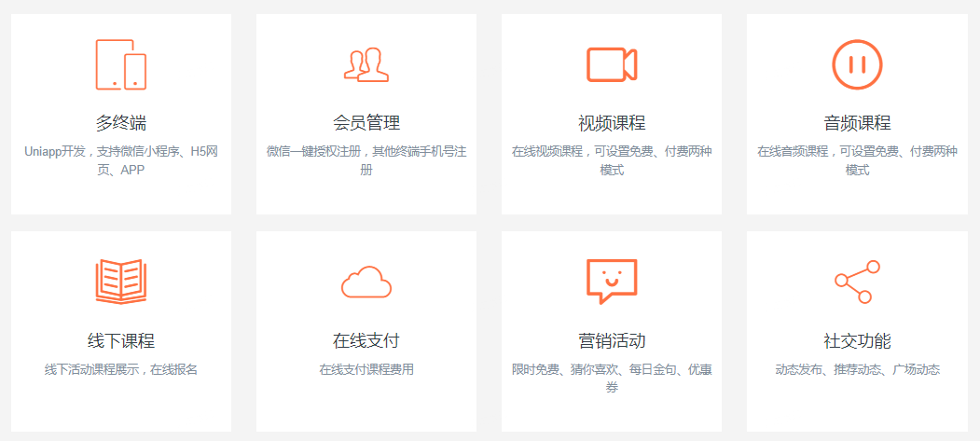The width and height of the screenshot is (980, 441).
Task: Select the 视频课程 title text
Action: click(x=612, y=123)
